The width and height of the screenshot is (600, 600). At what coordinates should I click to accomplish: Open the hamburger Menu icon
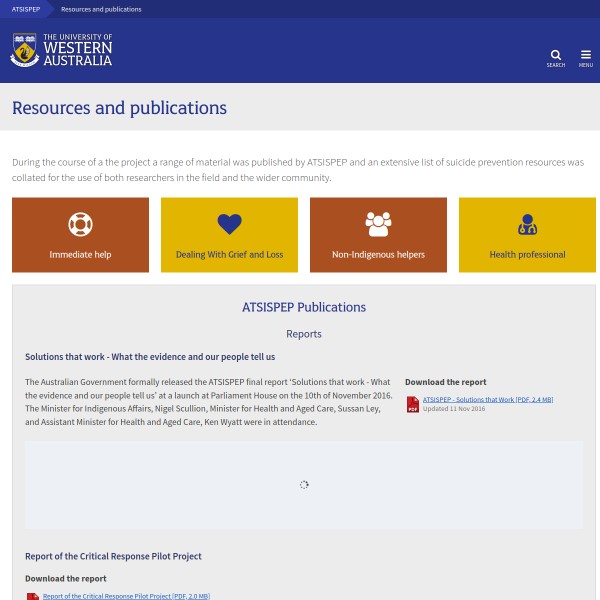point(585,55)
